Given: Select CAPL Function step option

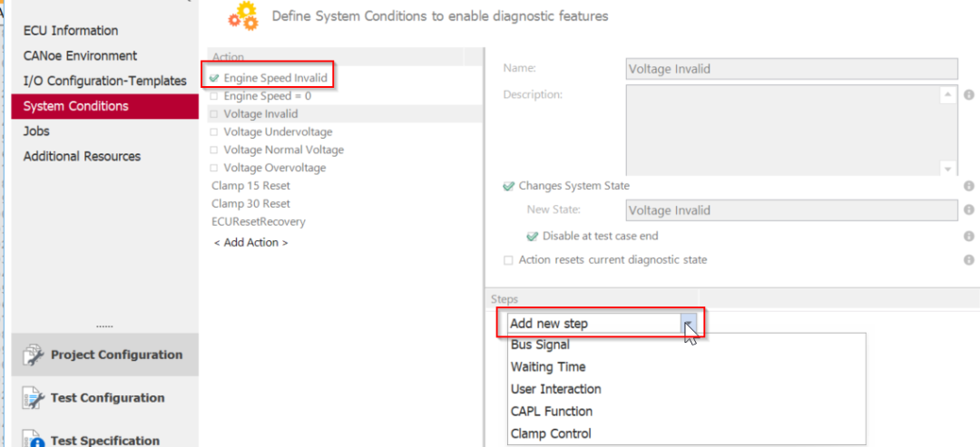Looking at the screenshot, I should (x=553, y=412).
